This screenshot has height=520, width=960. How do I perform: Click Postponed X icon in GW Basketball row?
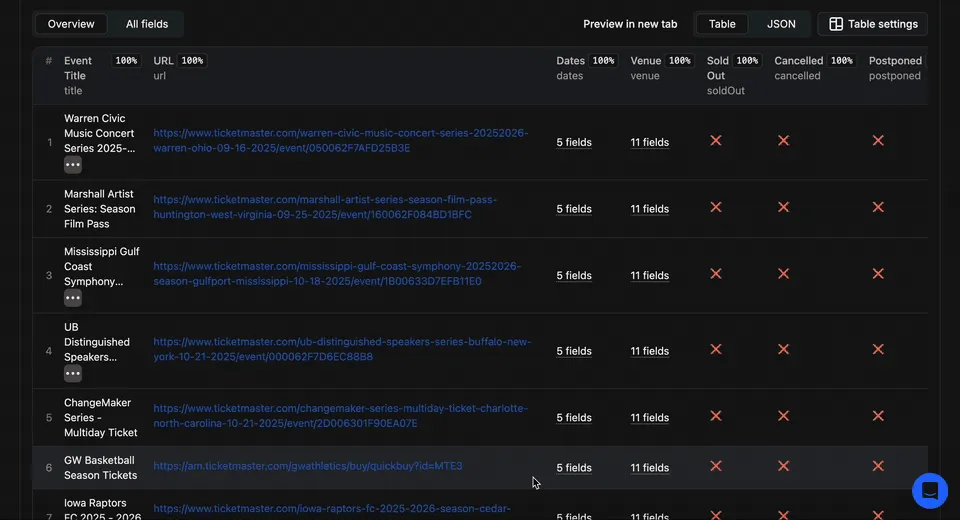[x=878, y=466]
